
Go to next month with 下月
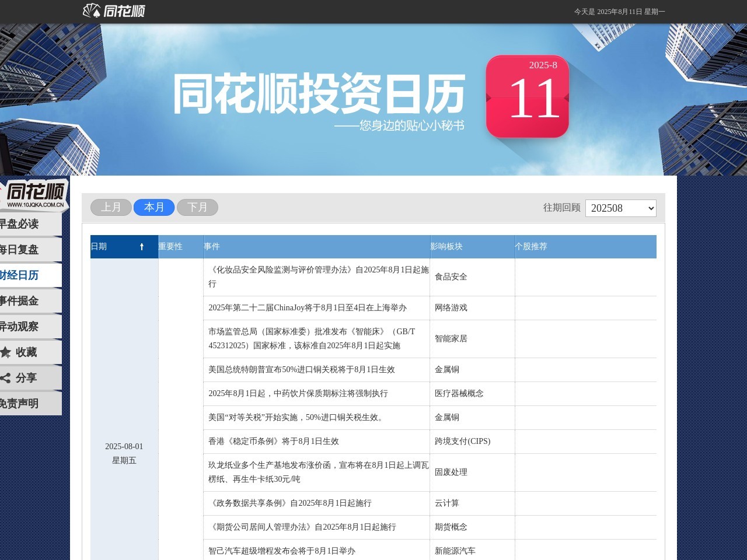(x=197, y=207)
